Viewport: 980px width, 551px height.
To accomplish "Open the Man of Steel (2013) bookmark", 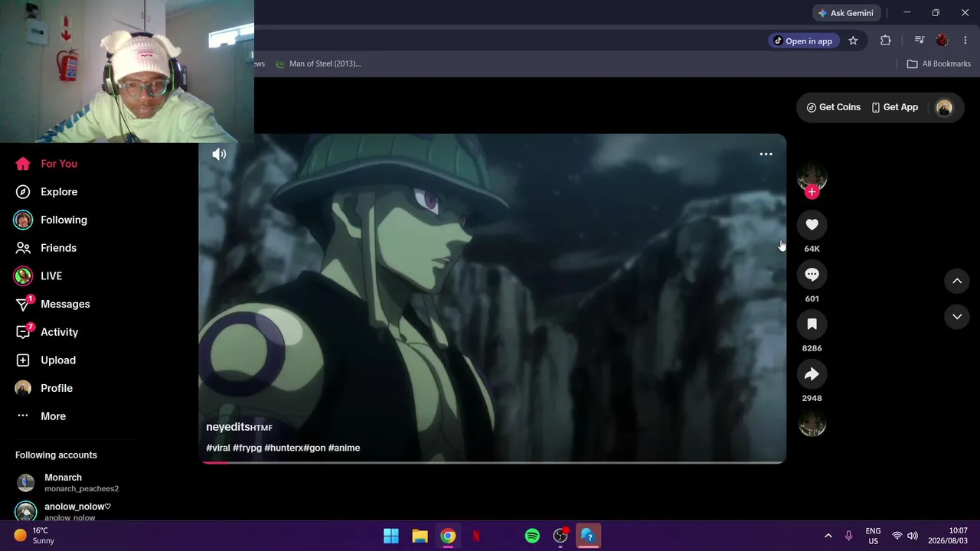I will tap(318, 64).
